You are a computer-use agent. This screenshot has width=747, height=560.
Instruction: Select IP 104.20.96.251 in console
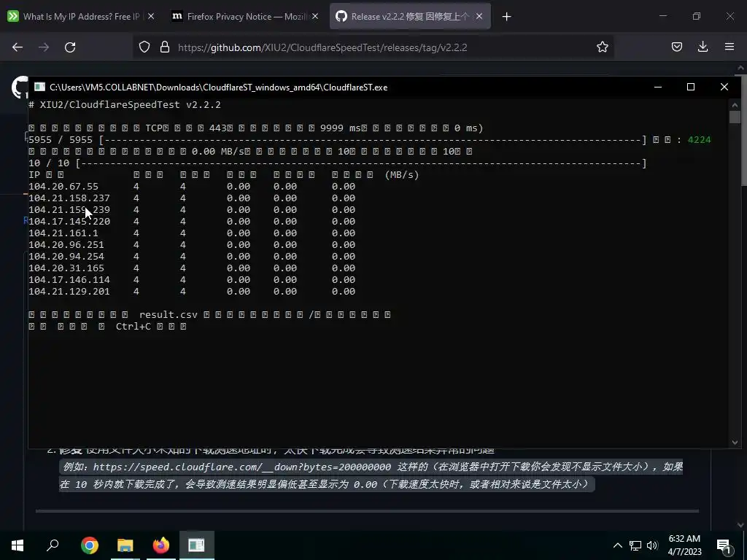tap(66, 245)
